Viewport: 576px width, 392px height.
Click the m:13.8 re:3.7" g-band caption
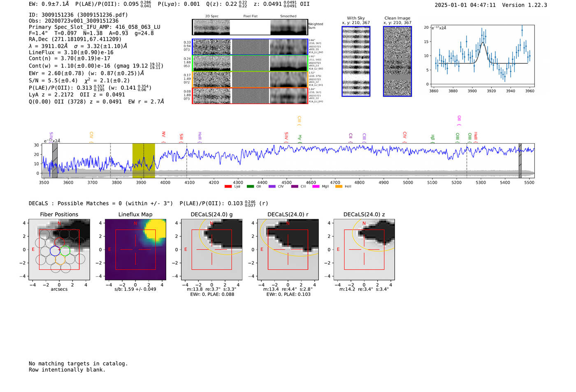211,289
